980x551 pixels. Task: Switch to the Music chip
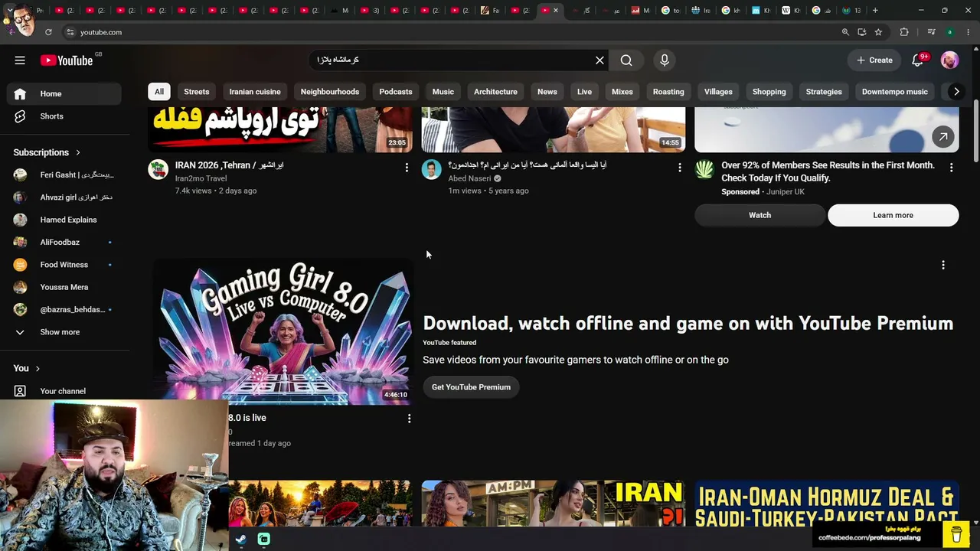click(x=443, y=92)
